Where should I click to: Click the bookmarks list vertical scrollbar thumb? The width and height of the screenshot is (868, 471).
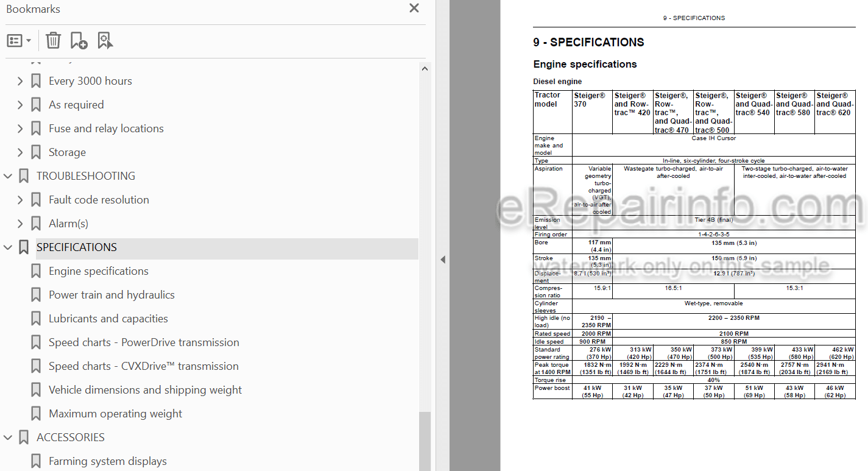point(425,441)
